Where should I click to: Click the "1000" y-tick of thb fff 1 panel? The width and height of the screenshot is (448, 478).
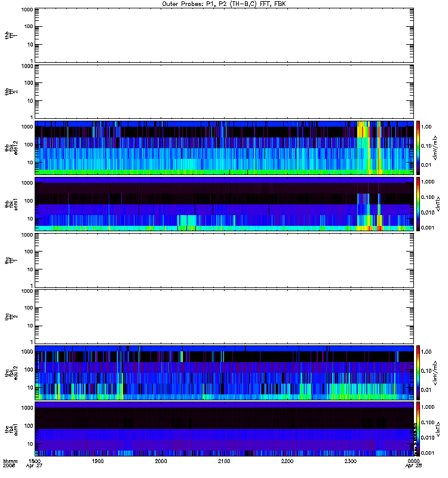tap(27, 10)
